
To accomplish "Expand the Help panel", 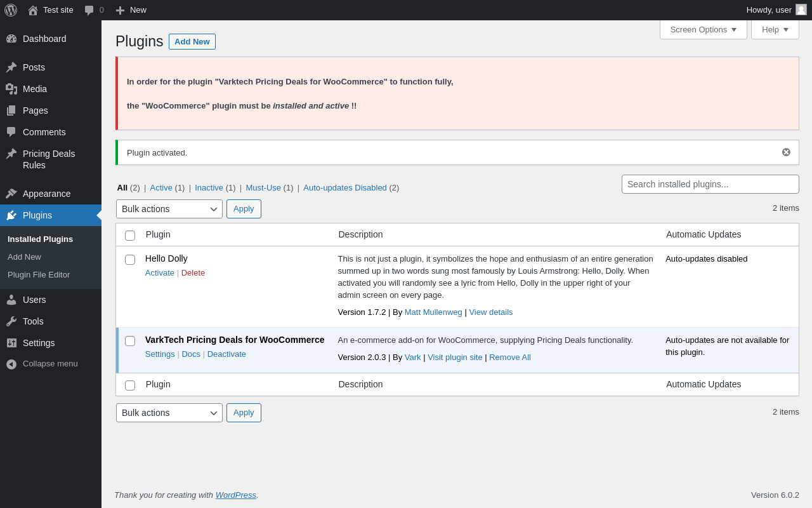I will [775, 29].
